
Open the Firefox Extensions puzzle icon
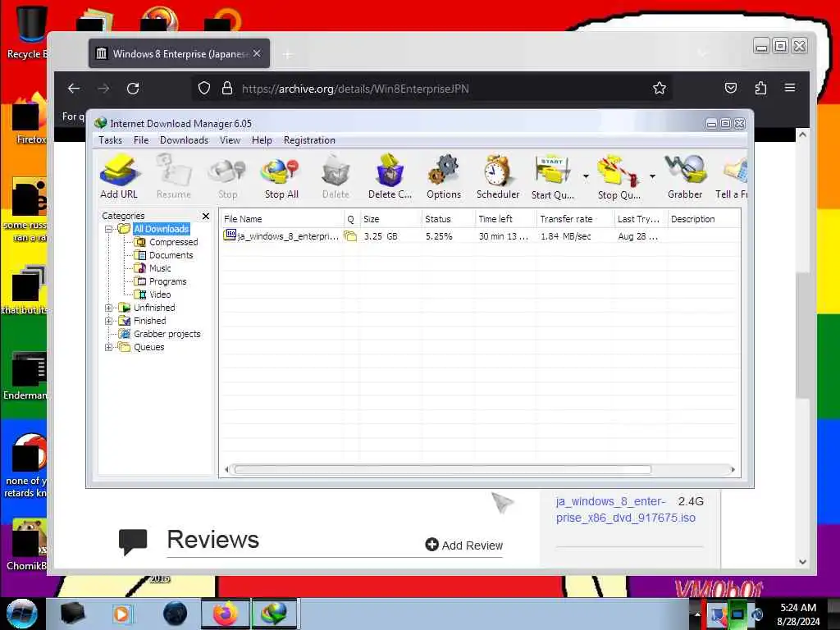click(760, 88)
